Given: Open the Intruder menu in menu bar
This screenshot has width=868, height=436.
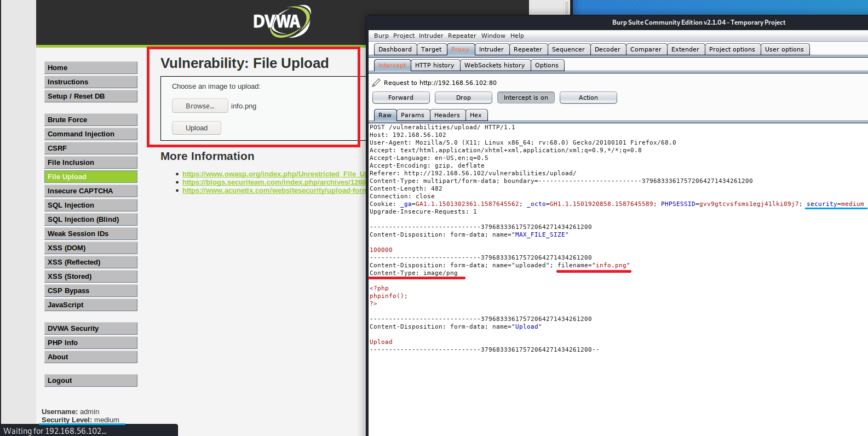Looking at the screenshot, I should pos(431,36).
